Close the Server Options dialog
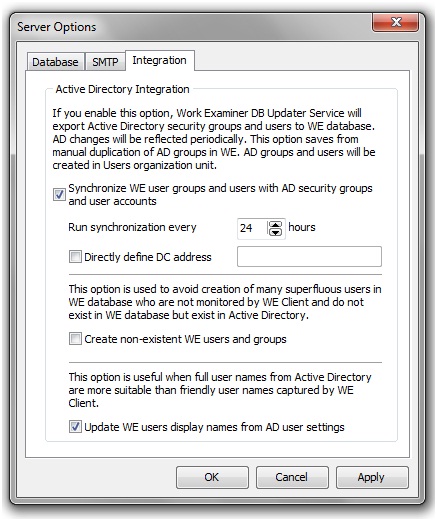Image resolution: width=437 pixels, height=521 pixels. click(x=396, y=22)
